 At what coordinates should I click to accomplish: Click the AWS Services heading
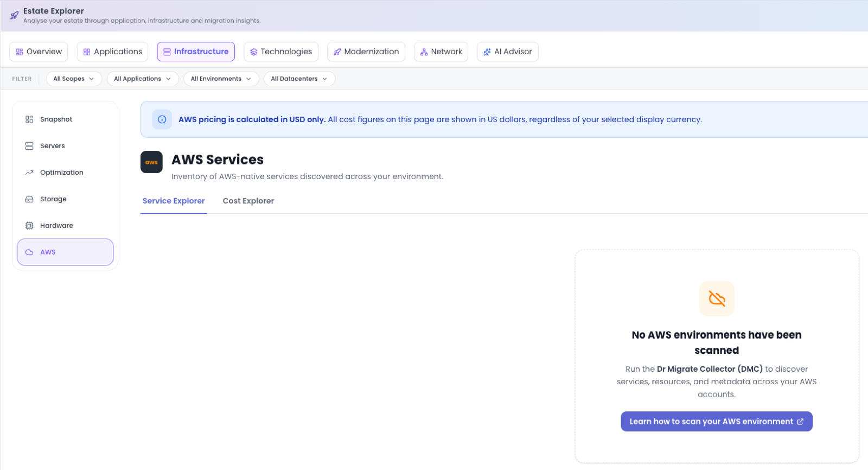tap(218, 160)
